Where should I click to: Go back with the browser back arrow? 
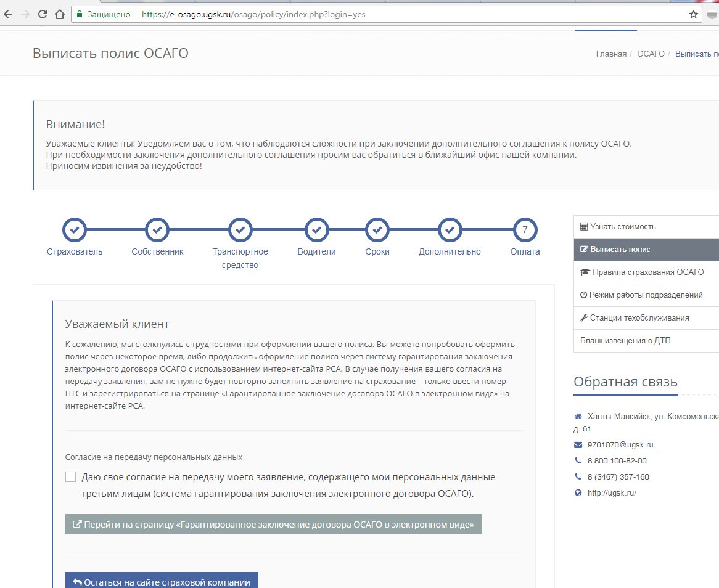(x=8, y=14)
